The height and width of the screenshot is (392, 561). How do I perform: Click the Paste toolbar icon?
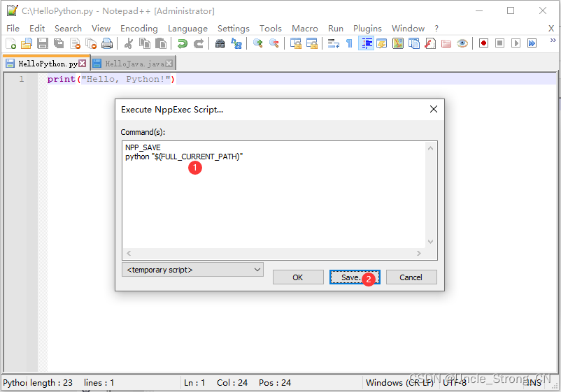pyautogui.click(x=161, y=43)
